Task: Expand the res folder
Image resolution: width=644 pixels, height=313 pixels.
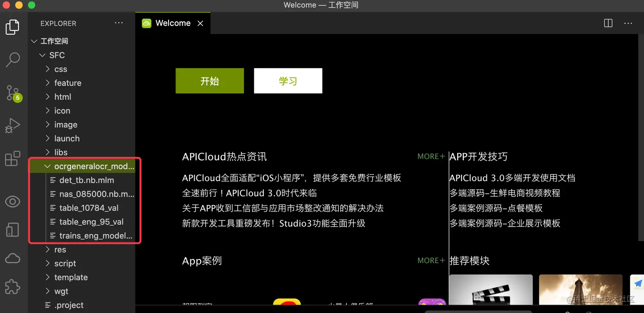Action: click(82, 250)
